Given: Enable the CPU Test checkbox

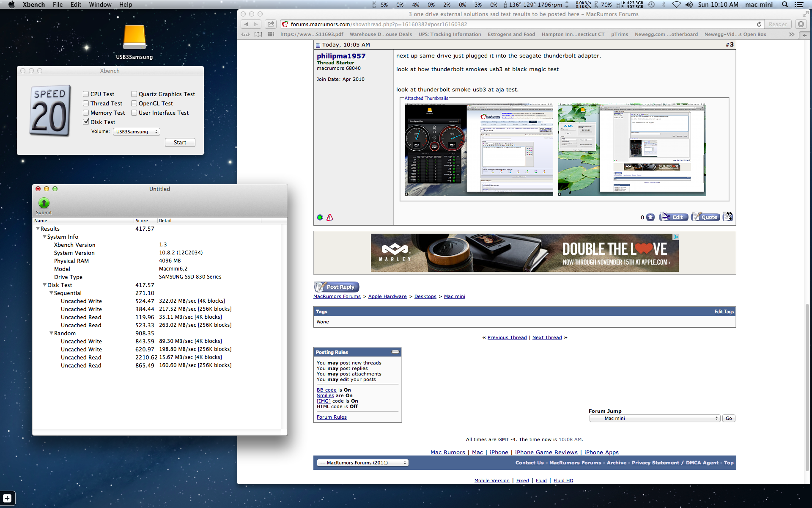Looking at the screenshot, I should tap(86, 94).
